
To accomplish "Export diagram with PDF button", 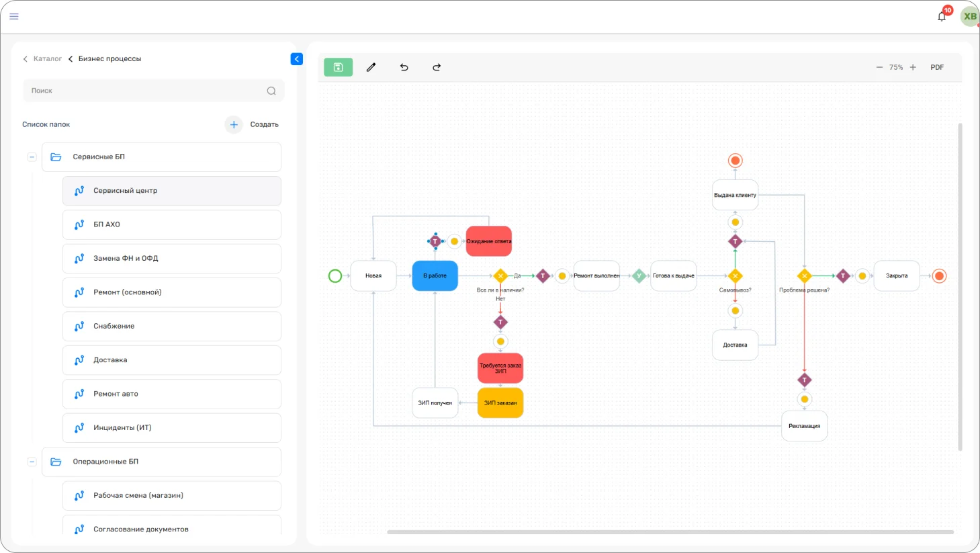I will tap(937, 67).
